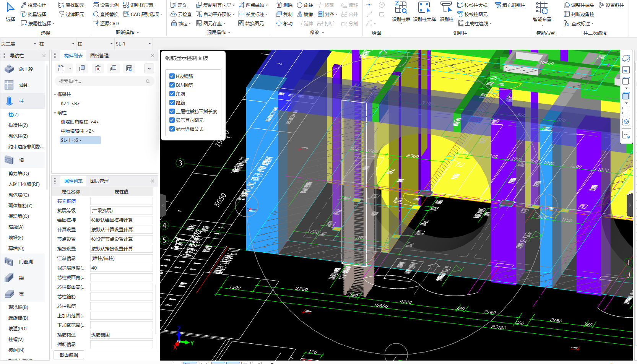Click 还原CAD restore tool
Image resolution: width=637 pixels, height=364 pixels.
click(x=106, y=23)
